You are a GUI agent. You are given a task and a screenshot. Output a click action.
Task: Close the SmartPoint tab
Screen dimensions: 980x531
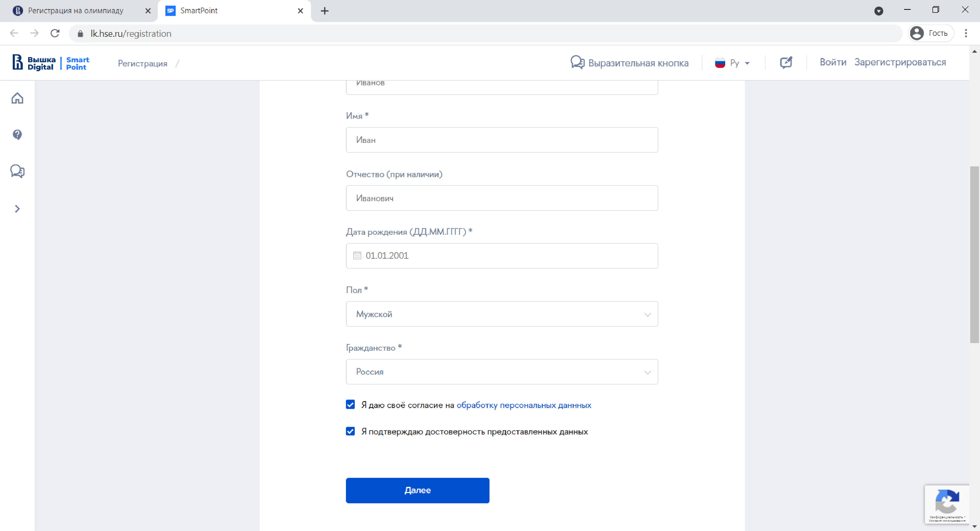coord(300,11)
